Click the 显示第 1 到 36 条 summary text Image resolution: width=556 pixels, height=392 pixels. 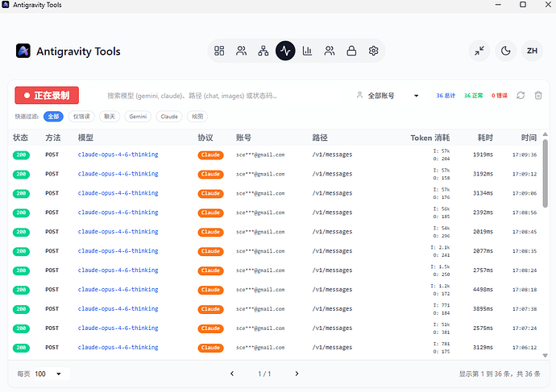tap(500, 374)
